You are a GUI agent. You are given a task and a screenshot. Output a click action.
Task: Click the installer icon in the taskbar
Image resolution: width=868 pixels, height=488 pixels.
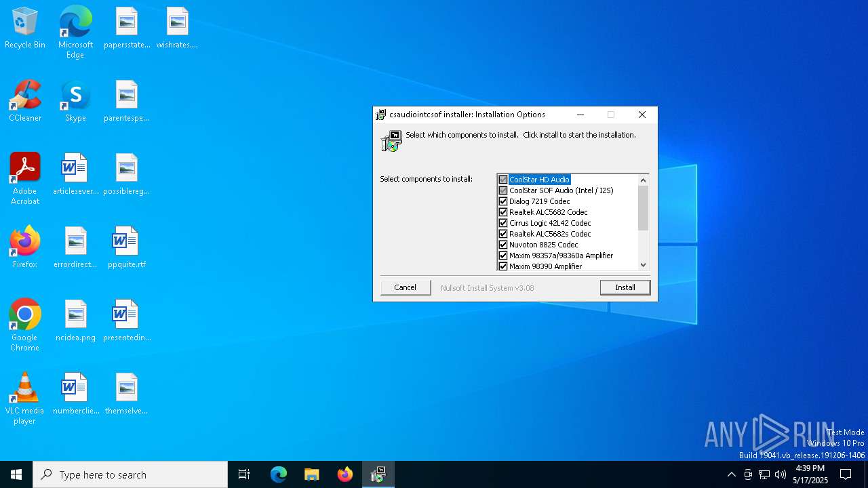(378, 474)
